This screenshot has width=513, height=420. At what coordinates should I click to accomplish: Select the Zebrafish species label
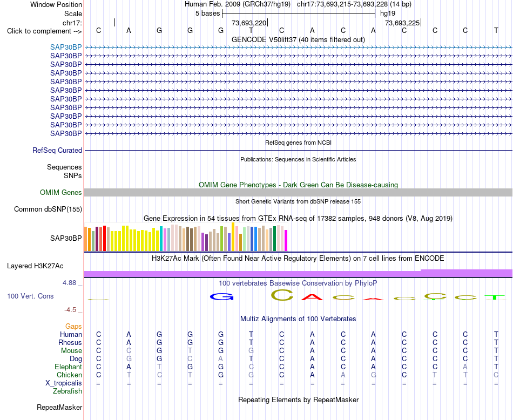click(67, 391)
